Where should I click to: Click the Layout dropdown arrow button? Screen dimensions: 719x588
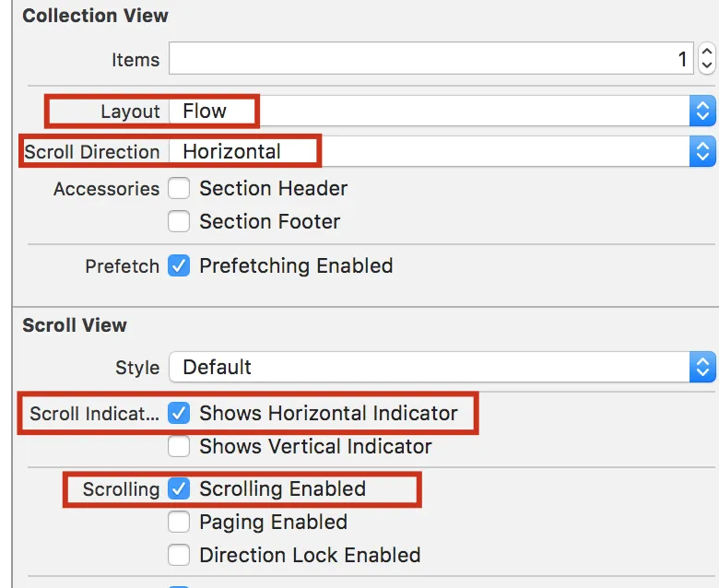[702, 112]
